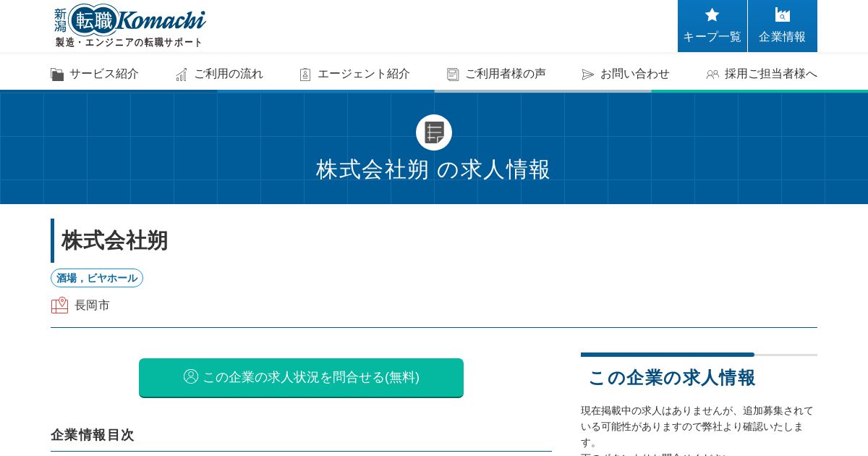Click the 酒場，ビヤホール industry tag

click(x=97, y=278)
